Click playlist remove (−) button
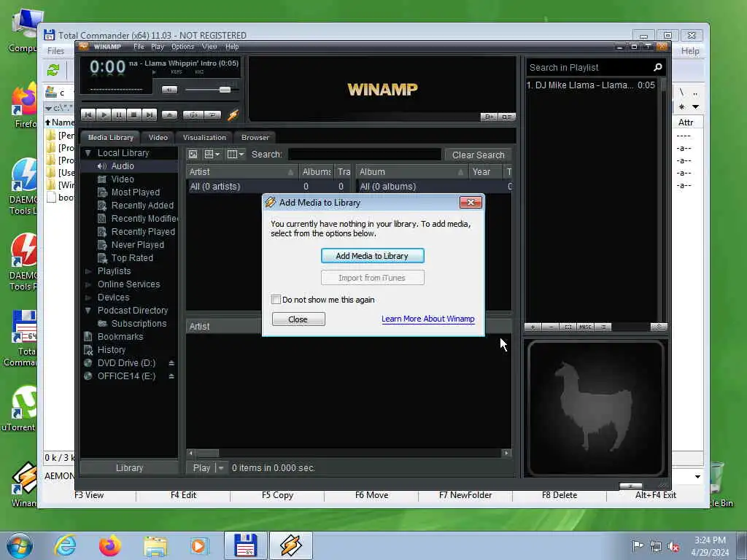Image resolution: width=747 pixels, height=560 pixels. pyautogui.click(x=551, y=327)
